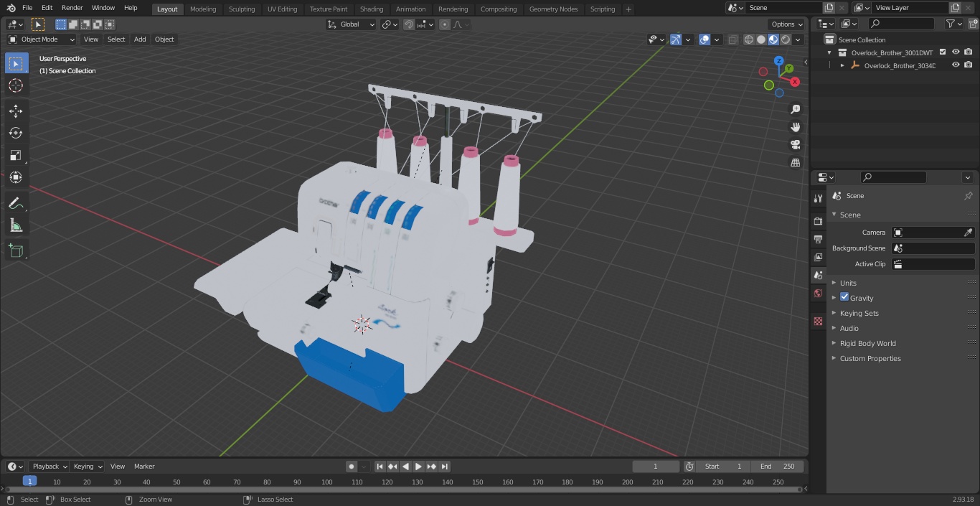Toggle the Gravity checkbox

[844, 297]
